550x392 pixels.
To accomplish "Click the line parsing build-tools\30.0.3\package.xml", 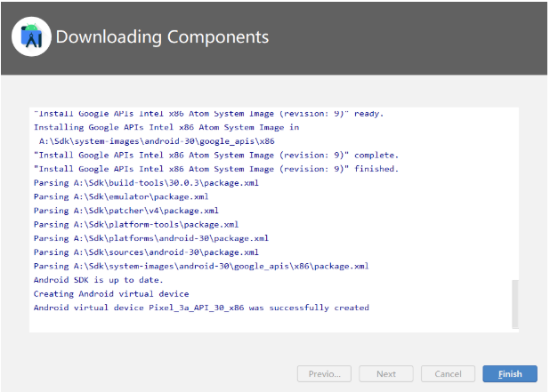I will pos(146,183).
